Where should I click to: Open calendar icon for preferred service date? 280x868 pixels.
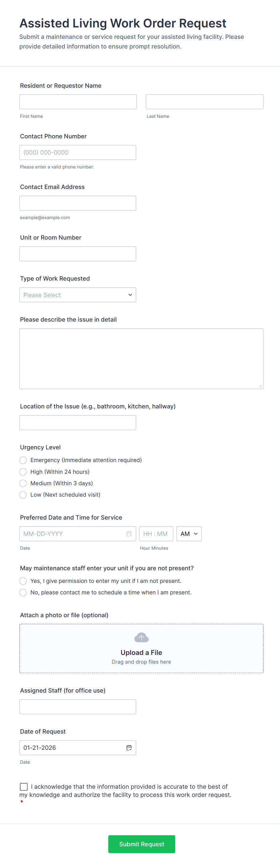[129, 534]
